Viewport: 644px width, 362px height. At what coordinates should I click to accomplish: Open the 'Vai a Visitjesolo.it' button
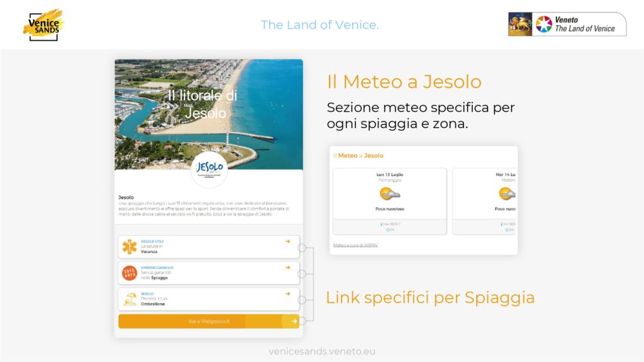point(209,321)
